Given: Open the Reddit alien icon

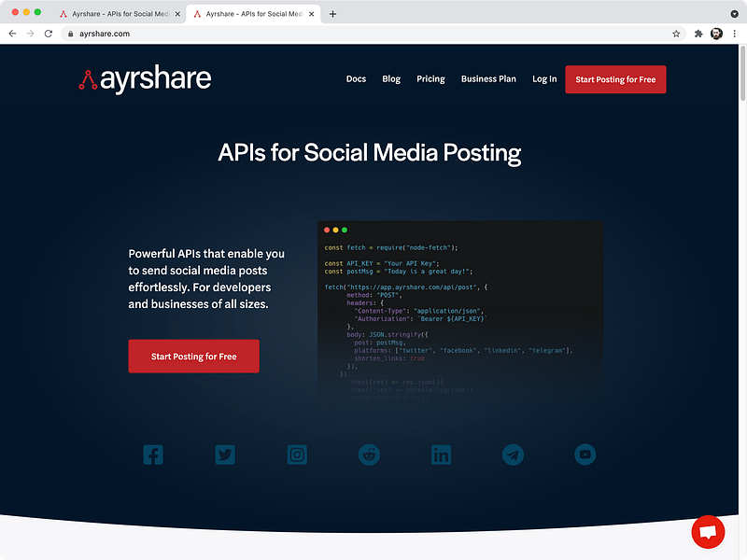Looking at the screenshot, I should pos(369,455).
